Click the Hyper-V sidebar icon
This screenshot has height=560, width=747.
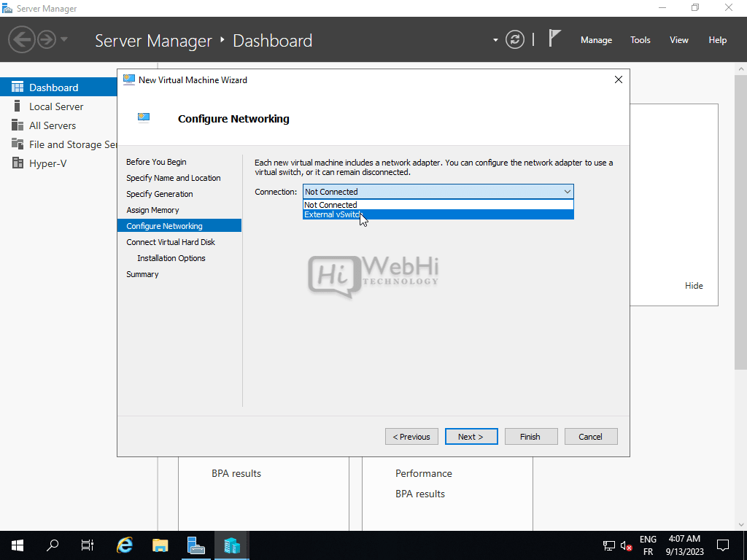[x=18, y=163]
